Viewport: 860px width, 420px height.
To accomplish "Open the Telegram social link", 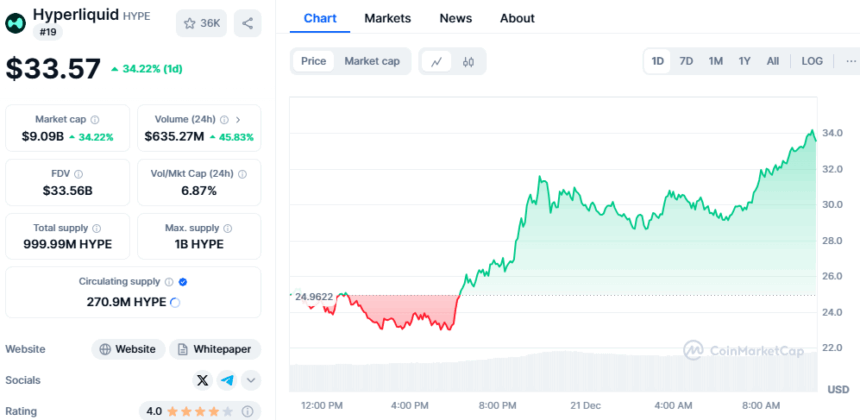I will (x=227, y=380).
